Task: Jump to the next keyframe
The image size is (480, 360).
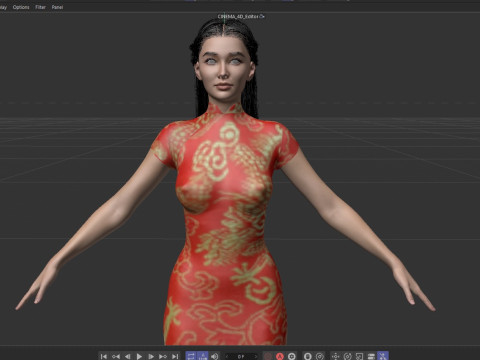Action: pyautogui.click(x=163, y=356)
